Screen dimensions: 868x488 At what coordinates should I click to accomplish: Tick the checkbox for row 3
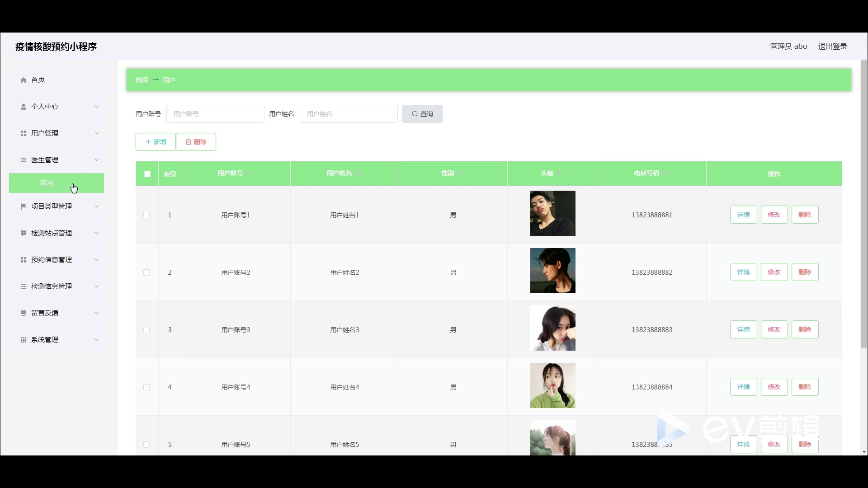tap(146, 330)
